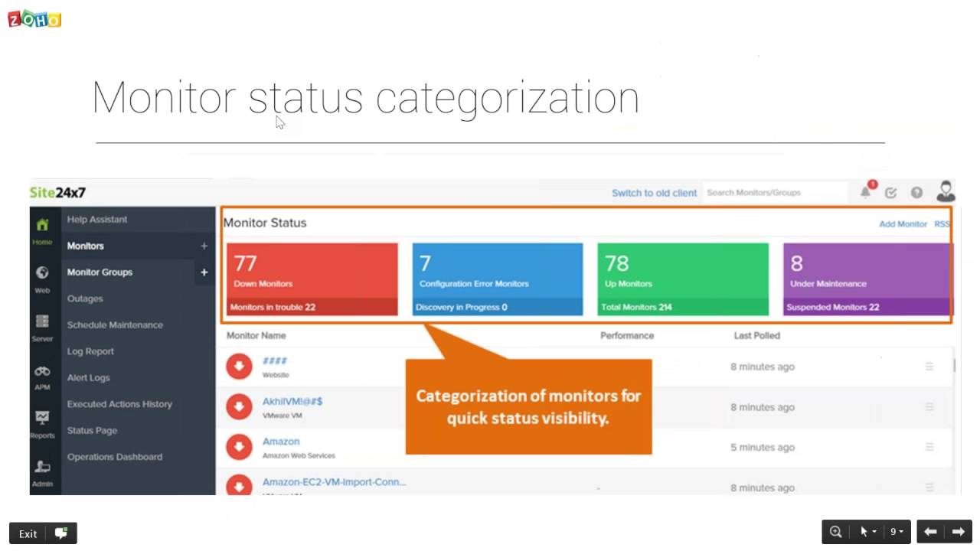Image resolution: width=980 pixels, height=551 pixels.
Task: Click the chat comment icon beside Exit
Action: (61, 533)
